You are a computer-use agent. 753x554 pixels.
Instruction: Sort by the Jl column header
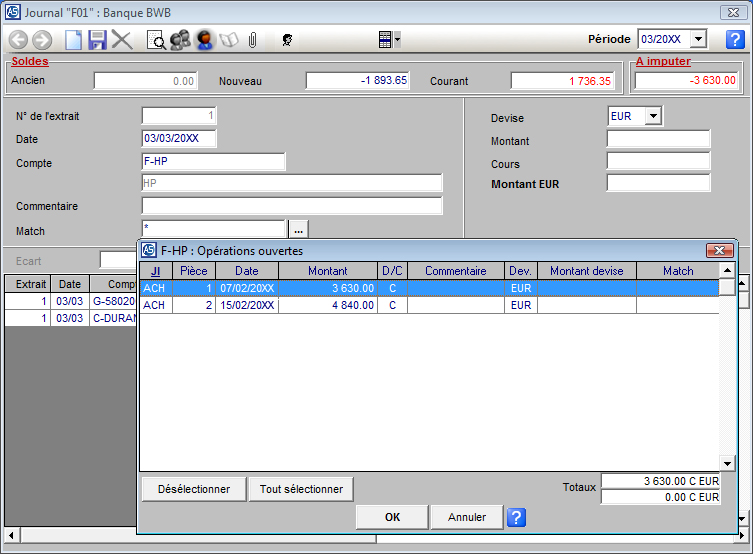coord(155,271)
